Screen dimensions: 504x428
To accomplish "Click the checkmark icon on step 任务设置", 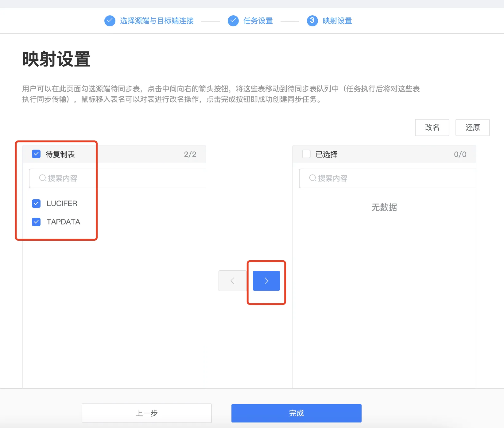I will (233, 21).
